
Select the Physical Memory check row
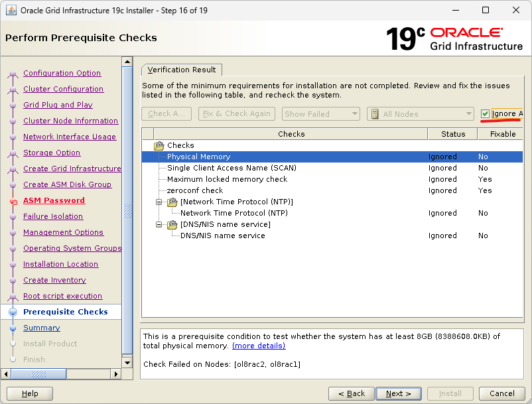coord(332,157)
